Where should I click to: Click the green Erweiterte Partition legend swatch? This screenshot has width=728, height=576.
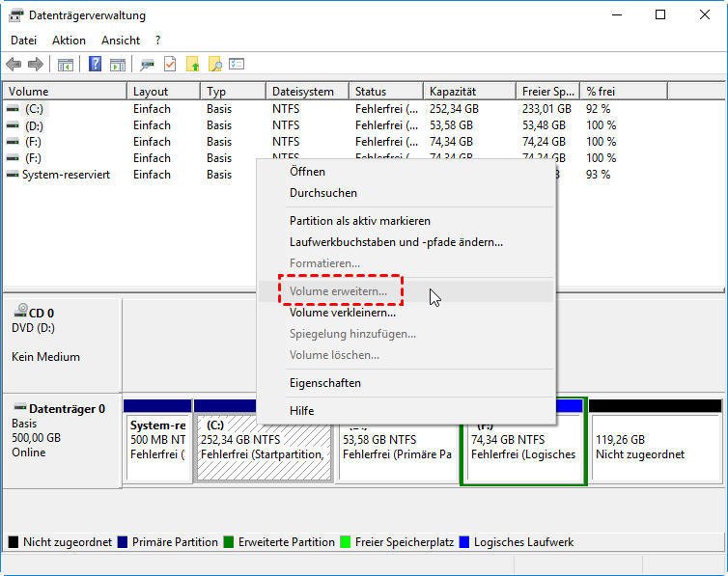(x=229, y=541)
